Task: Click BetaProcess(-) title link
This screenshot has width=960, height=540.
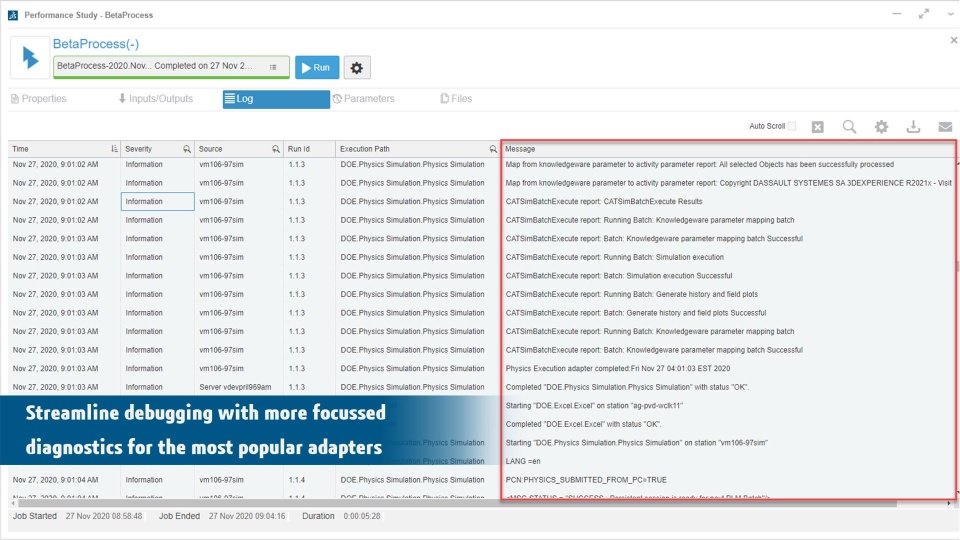Action: click(96, 44)
